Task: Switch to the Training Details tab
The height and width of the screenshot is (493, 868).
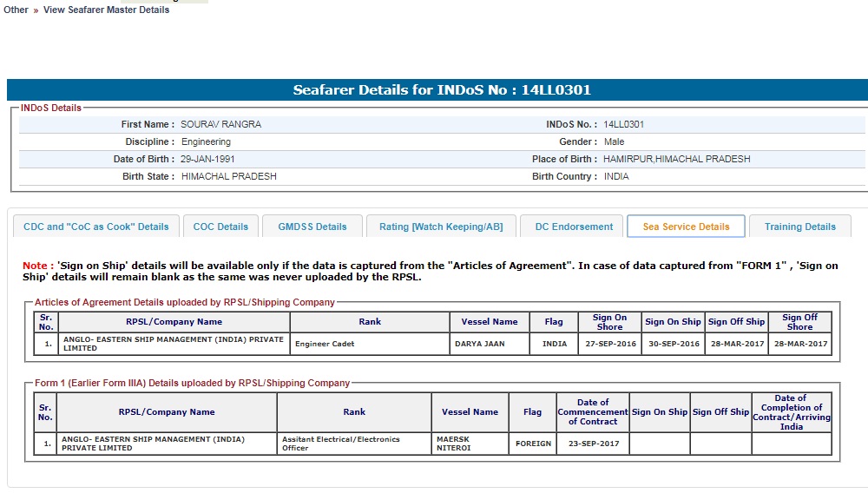Action: pos(800,227)
